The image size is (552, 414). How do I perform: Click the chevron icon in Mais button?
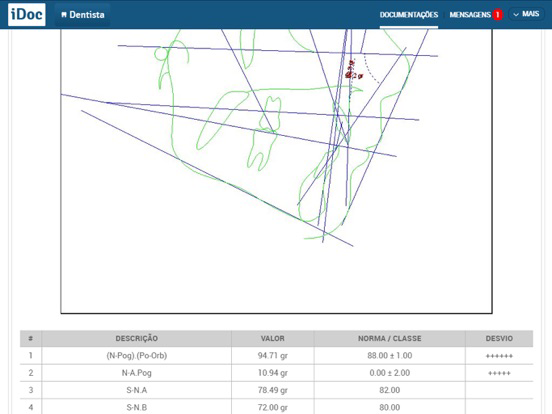click(516, 15)
